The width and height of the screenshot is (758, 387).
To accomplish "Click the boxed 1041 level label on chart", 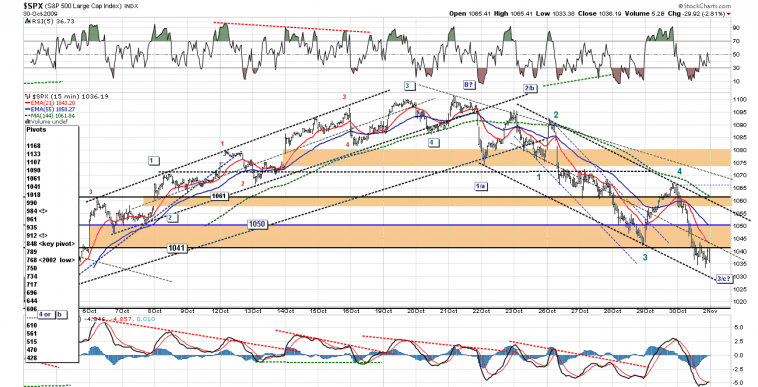I will click(176, 248).
